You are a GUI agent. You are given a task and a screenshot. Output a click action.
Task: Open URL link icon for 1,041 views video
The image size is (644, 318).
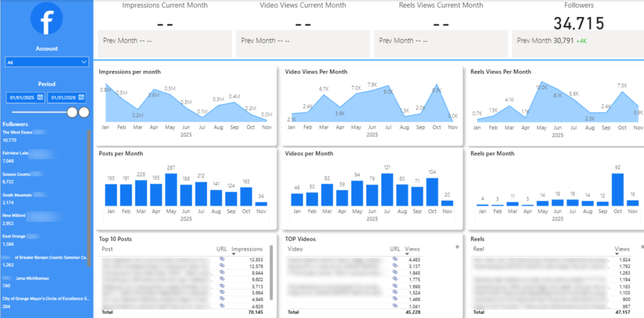pos(395,305)
